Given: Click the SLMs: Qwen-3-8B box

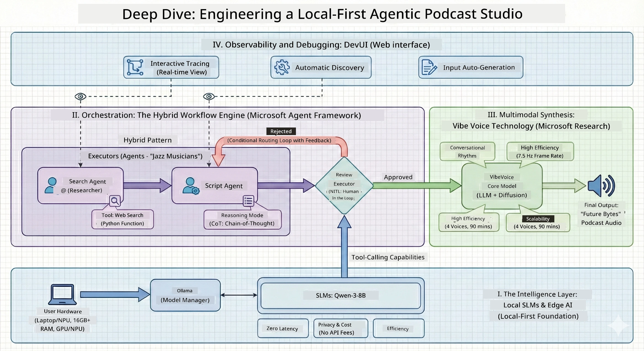Looking at the screenshot, I should pyautogui.click(x=341, y=296).
